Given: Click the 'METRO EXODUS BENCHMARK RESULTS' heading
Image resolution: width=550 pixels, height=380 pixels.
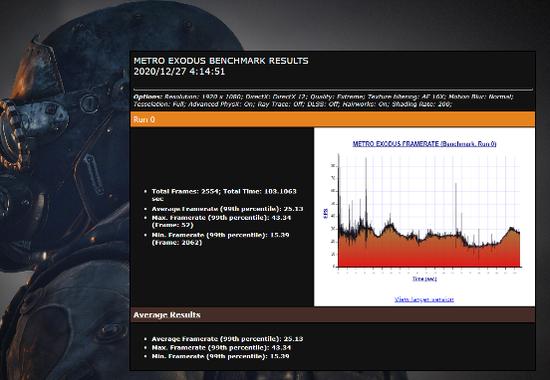Looking at the screenshot, I should coord(221,61).
